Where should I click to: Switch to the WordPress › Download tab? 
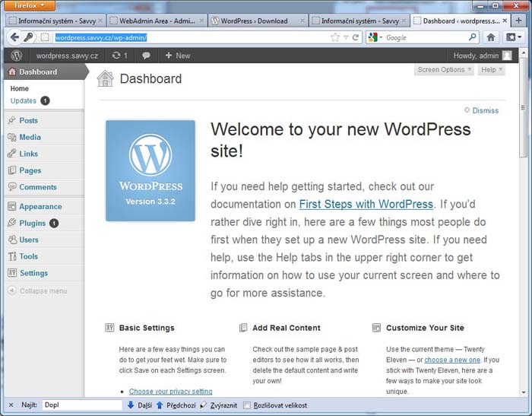pyautogui.click(x=258, y=21)
